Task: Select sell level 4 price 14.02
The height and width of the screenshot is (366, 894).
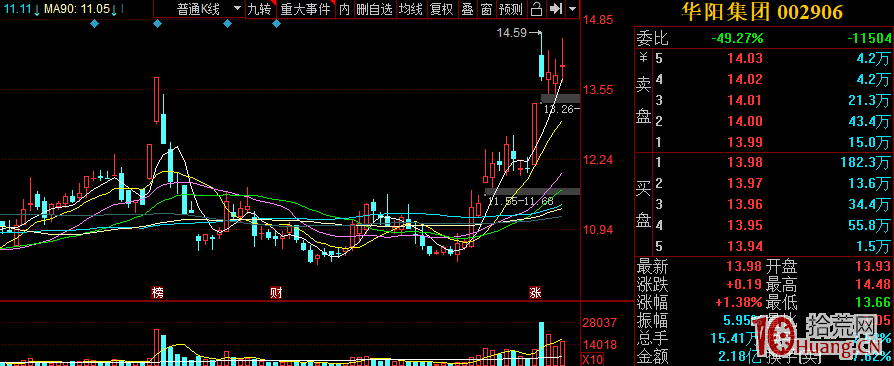Action: tap(746, 79)
